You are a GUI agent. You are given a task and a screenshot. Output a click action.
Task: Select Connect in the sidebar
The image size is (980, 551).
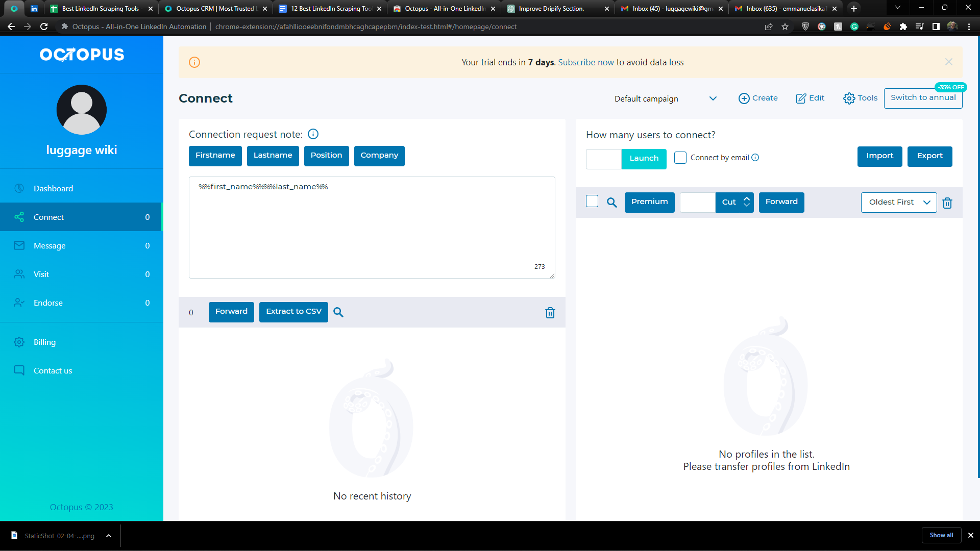(82, 217)
